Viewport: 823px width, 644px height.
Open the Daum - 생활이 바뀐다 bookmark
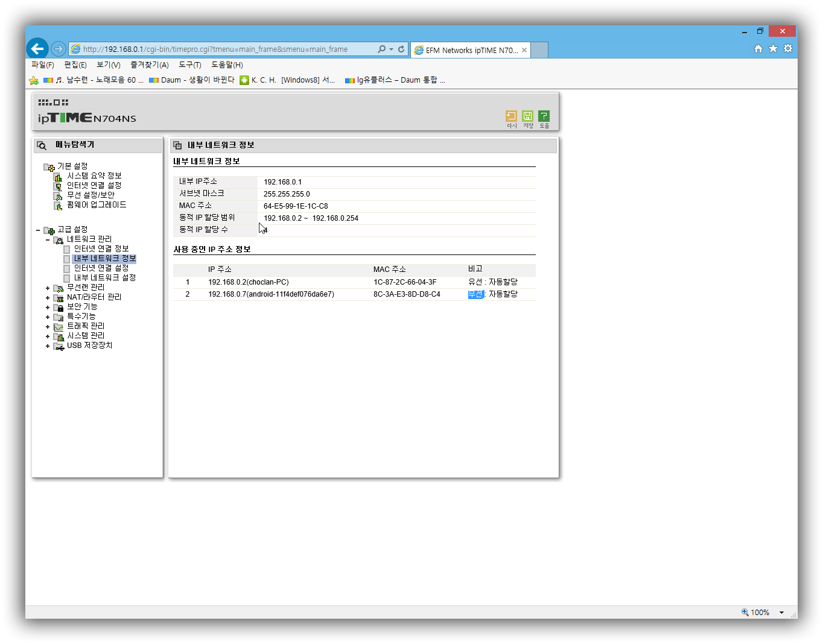[192, 80]
